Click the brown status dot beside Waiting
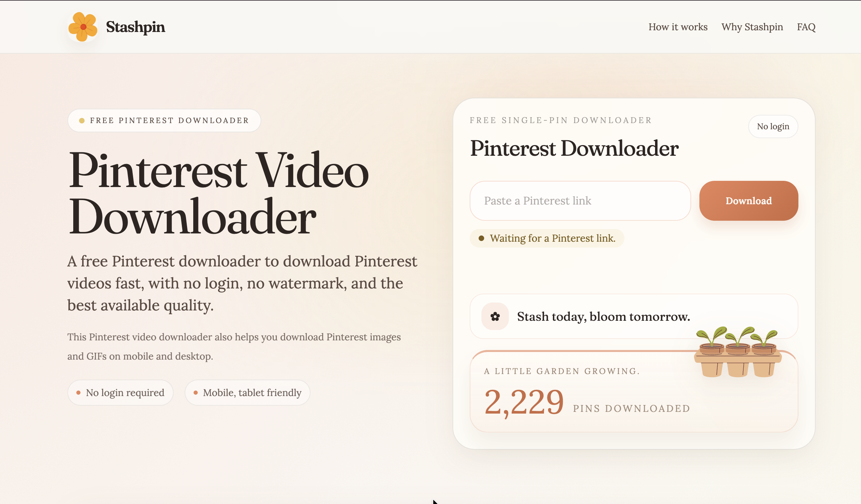This screenshot has width=861, height=504. coord(481,238)
